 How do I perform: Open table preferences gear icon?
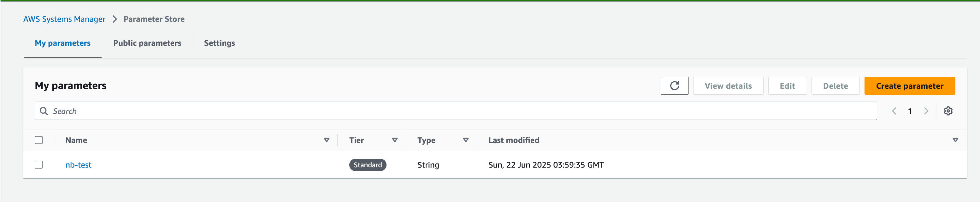tap(948, 111)
